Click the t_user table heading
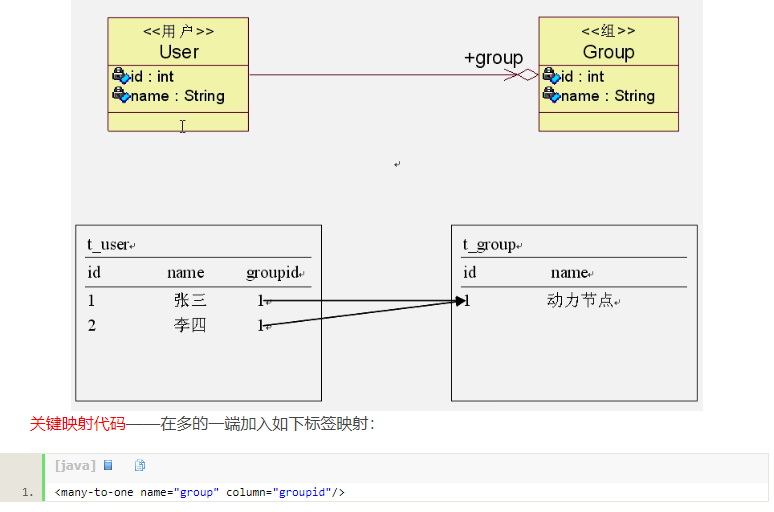Screen dimensions: 774x512 (109, 244)
